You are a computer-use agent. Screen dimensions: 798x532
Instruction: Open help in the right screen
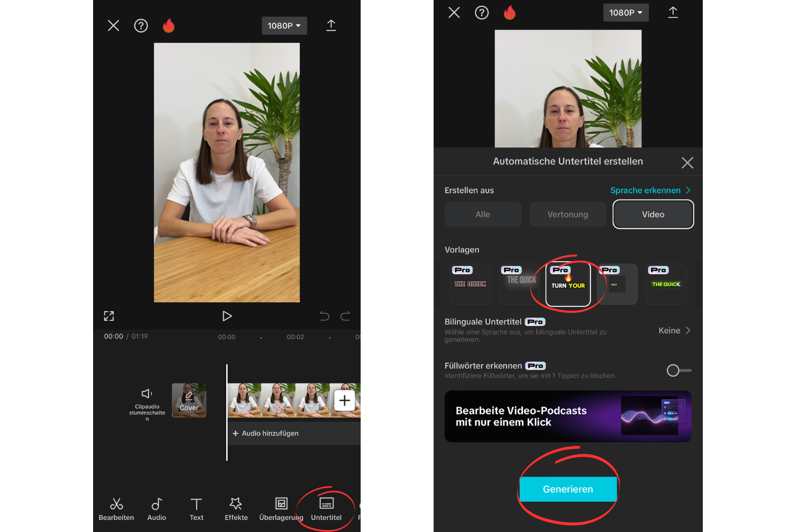coord(481,12)
